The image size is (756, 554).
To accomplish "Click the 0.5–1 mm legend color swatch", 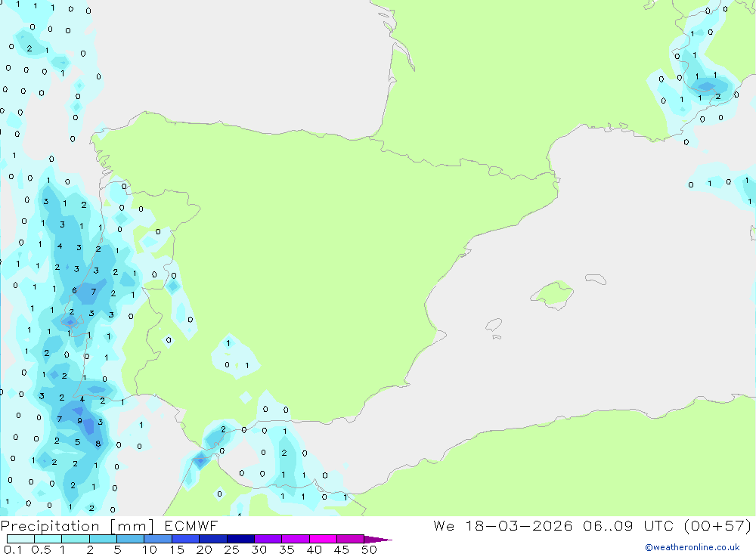I will coord(48,539).
